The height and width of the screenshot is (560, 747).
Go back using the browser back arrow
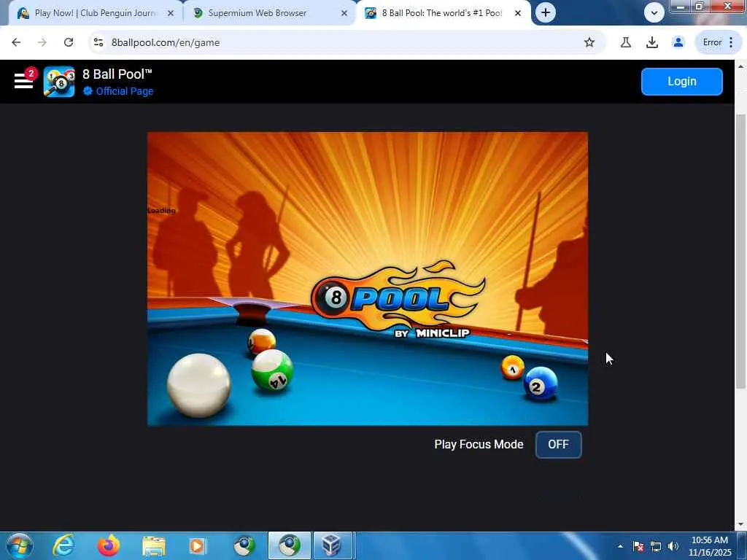(16, 42)
